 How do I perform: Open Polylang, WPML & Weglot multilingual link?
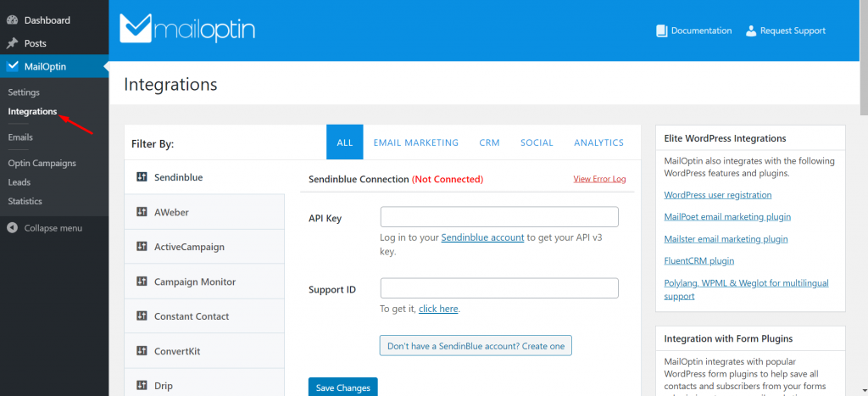click(x=746, y=290)
